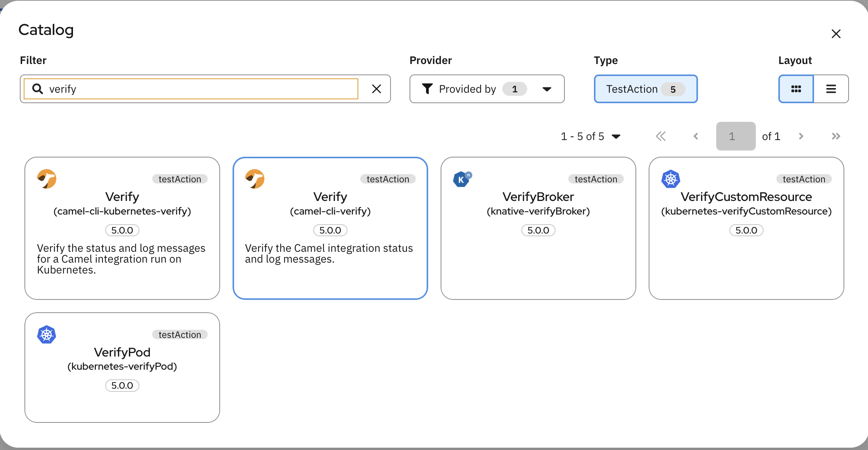This screenshot has width=868, height=450.
Task: Toggle the TestAction type filter
Action: click(646, 89)
